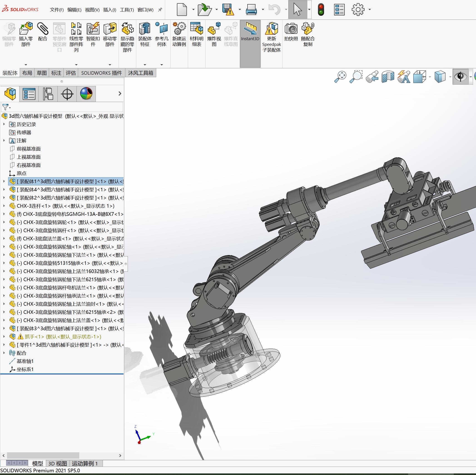
Task: Open the FeatureManager design tree tab
Action: tap(10, 94)
